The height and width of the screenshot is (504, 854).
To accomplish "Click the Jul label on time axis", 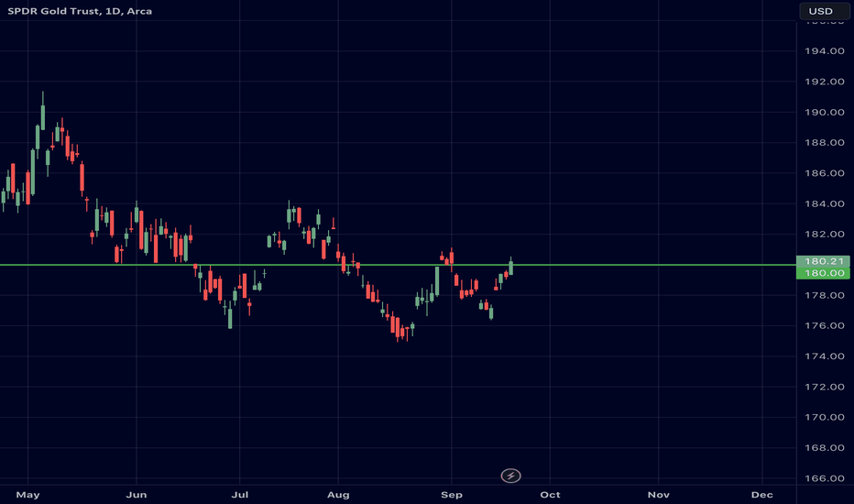I will pyautogui.click(x=240, y=495).
